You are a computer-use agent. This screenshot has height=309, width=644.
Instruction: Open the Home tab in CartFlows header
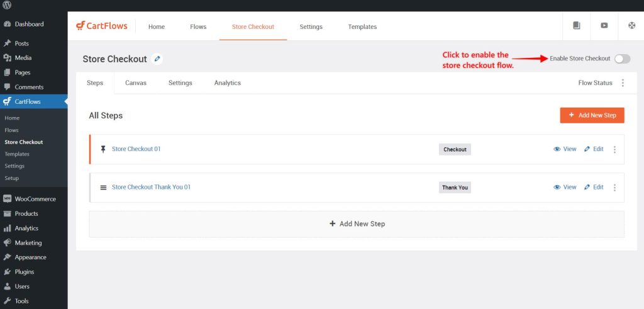157,26
